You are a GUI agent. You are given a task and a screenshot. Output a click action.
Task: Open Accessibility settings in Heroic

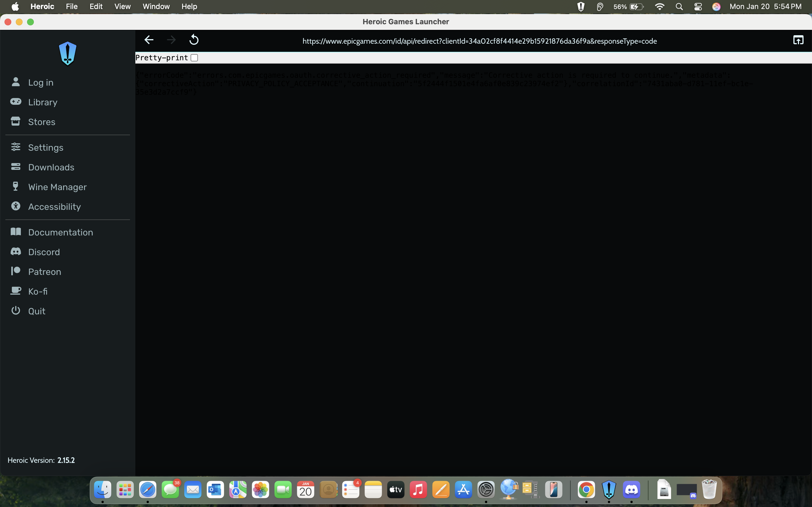coord(54,206)
